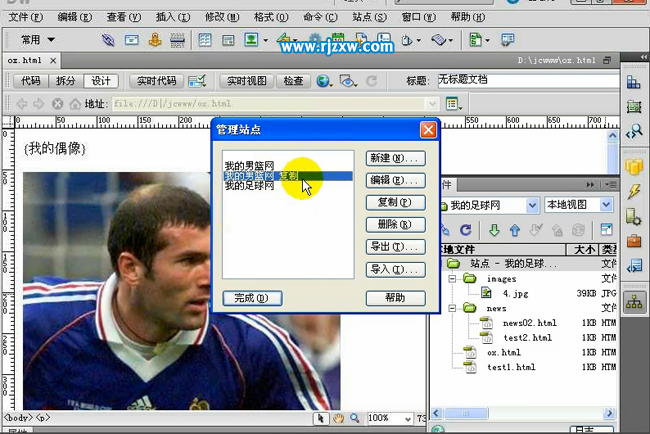The width and height of the screenshot is (650, 434).
Task: Click the Files panel horizontal scrollbar thumb
Action: pos(465,413)
